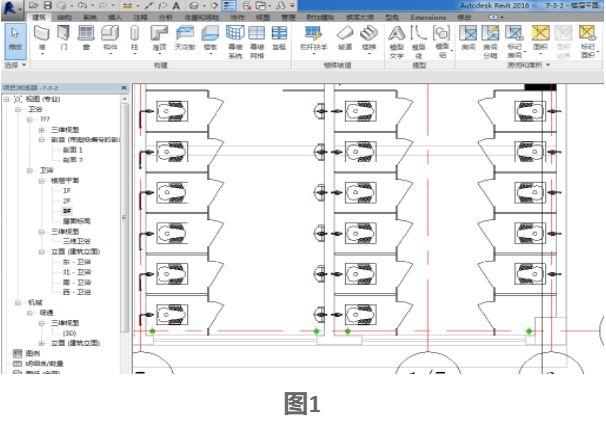
Task: Select the Column (柱) tool
Action: [134, 39]
